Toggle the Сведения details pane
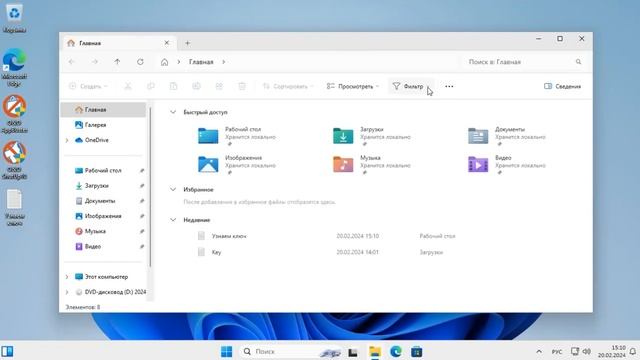Screen dimensions: 640x360 point(562,86)
